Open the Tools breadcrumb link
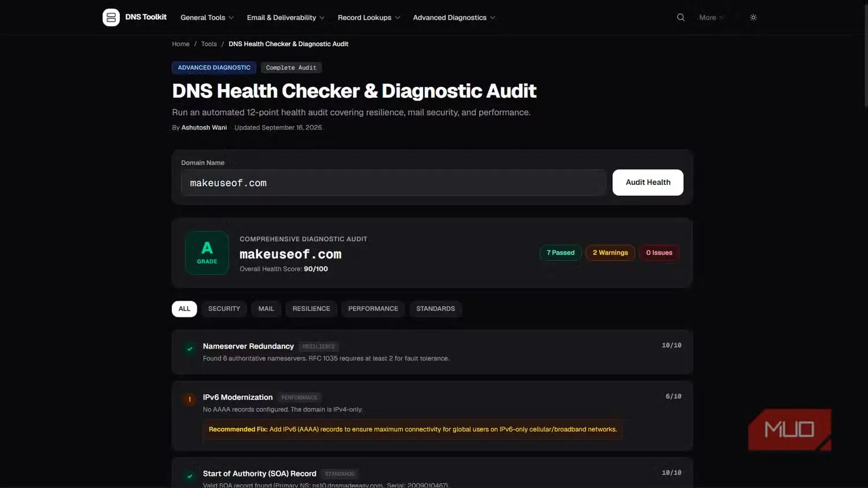 [209, 44]
